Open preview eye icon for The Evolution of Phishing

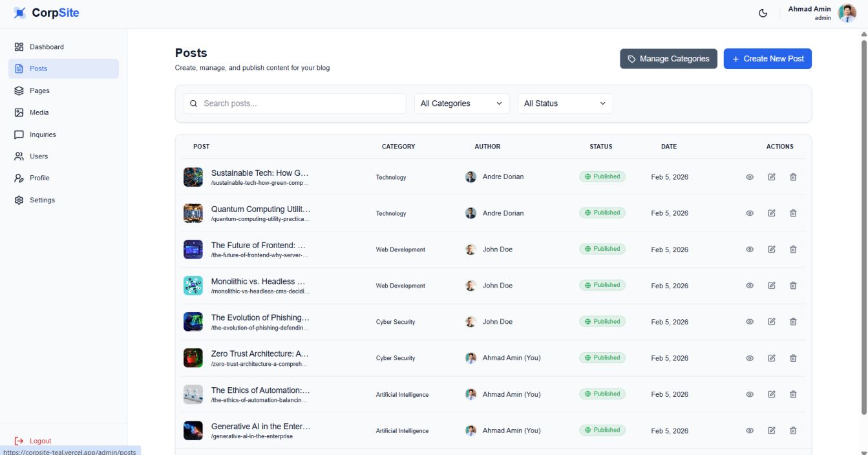coord(750,321)
